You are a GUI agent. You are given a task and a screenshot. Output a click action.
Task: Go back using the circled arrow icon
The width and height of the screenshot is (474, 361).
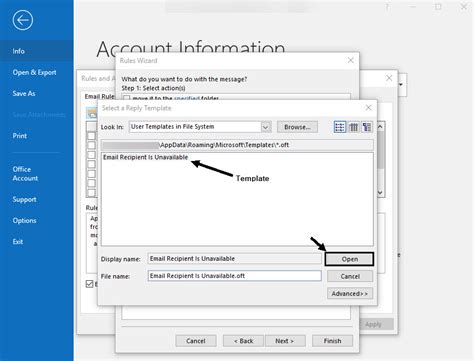pyautogui.click(x=23, y=20)
